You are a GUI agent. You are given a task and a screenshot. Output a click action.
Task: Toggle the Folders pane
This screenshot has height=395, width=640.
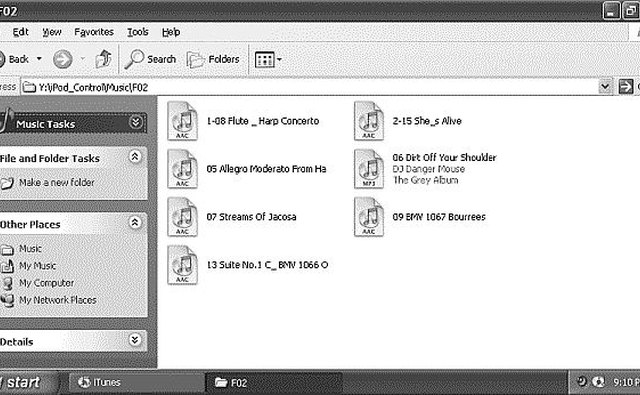coord(213,60)
